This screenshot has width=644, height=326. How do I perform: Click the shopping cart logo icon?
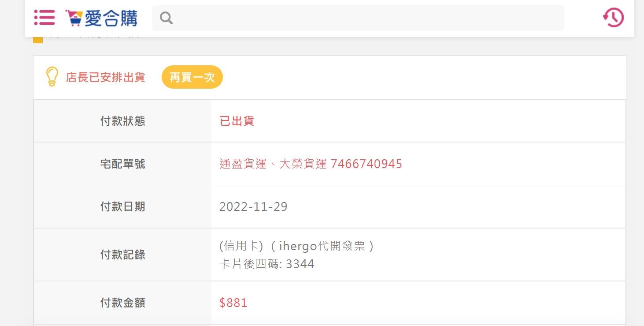click(74, 18)
